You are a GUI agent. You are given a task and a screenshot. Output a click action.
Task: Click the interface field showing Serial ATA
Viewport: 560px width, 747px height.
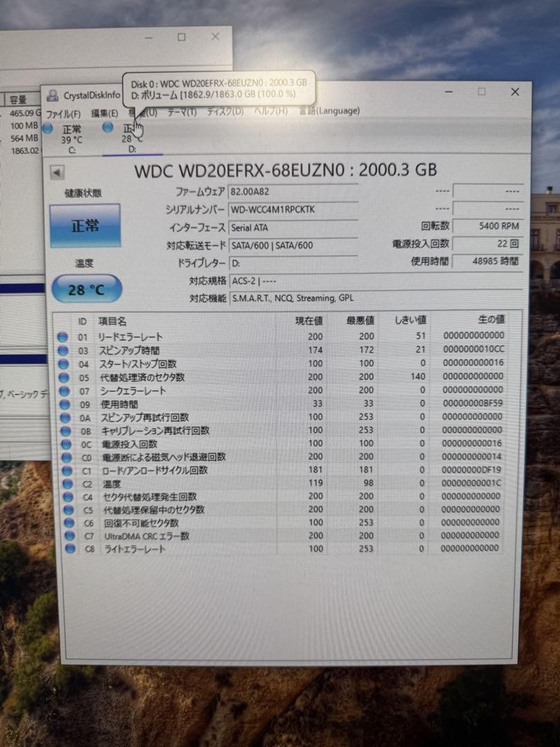coord(293,228)
